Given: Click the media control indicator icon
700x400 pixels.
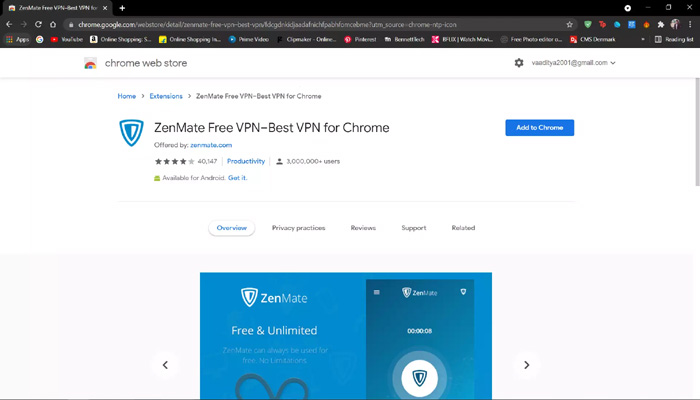Looking at the screenshot, I should click(x=628, y=8).
